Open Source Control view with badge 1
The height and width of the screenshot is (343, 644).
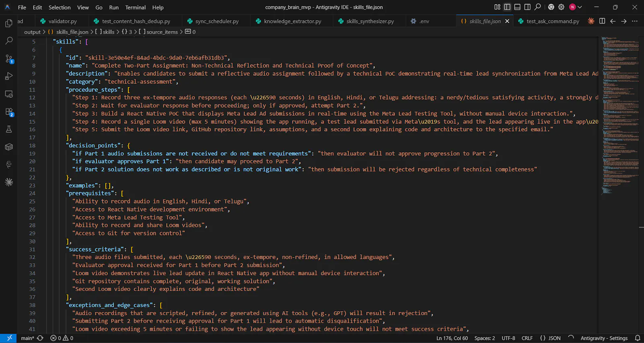click(x=9, y=59)
